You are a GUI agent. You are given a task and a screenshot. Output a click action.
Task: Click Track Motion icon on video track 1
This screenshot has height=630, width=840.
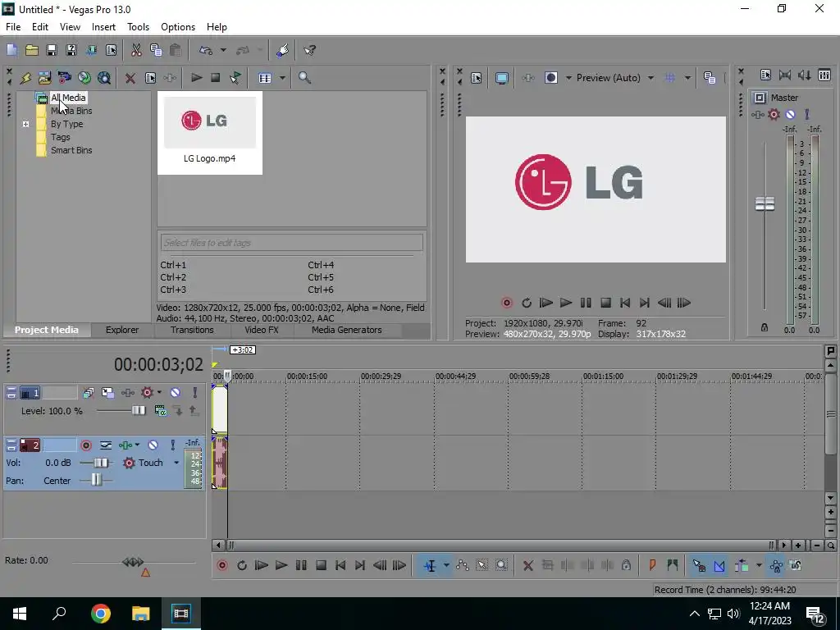click(x=107, y=393)
